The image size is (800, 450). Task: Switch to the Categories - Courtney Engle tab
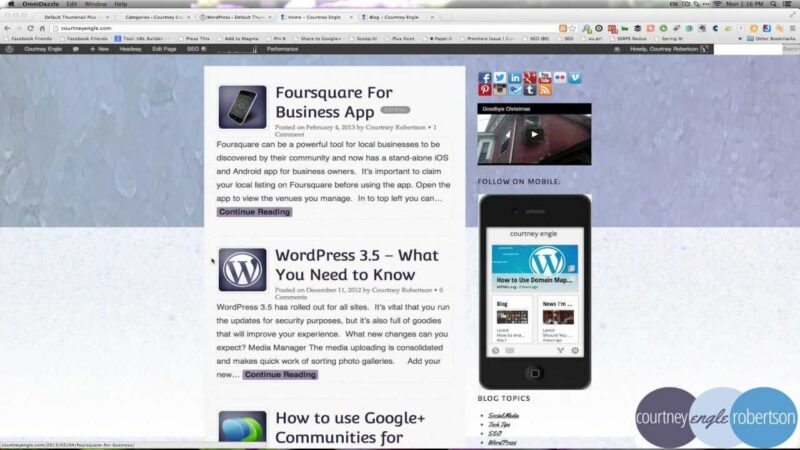click(x=154, y=17)
